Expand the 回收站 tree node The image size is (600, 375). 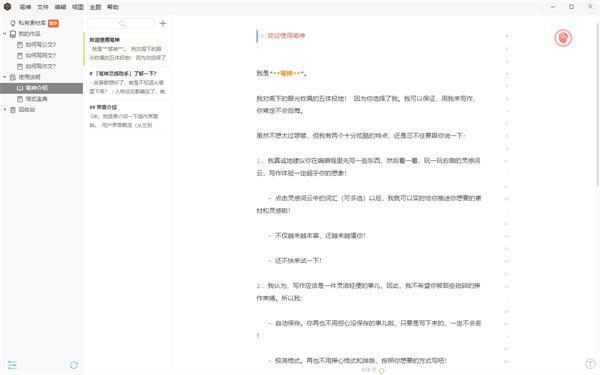(5, 109)
